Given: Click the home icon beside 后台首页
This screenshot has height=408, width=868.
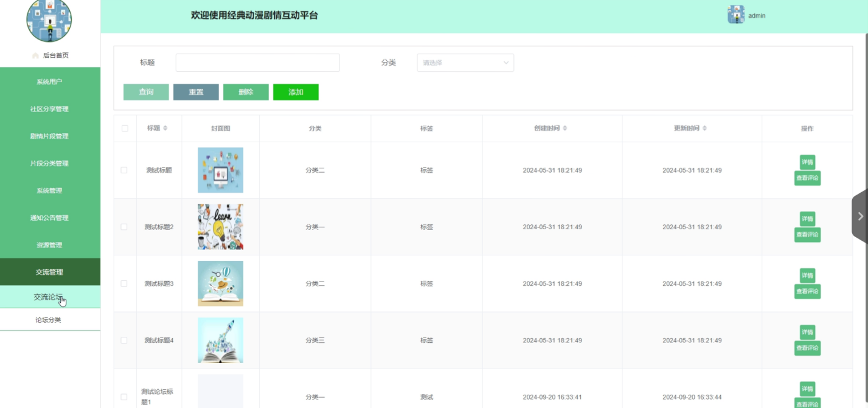Looking at the screenshot, I should pos(35,55).
